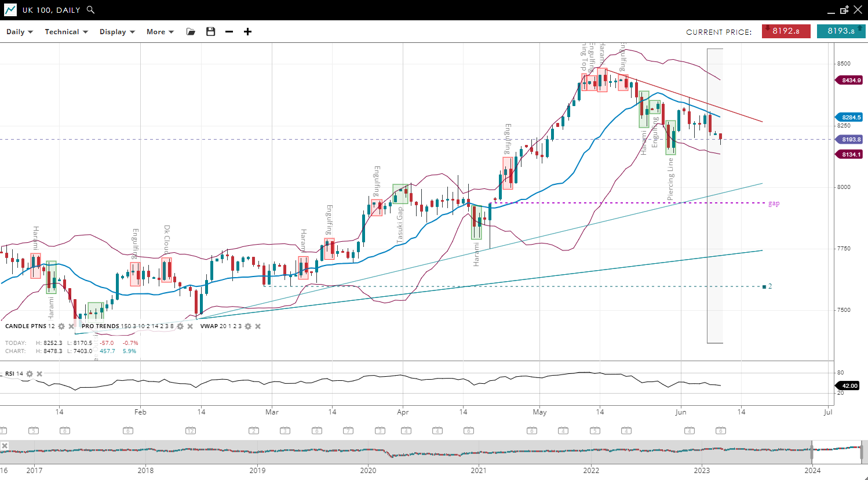
Task: Open RSI 14 settings gear
Action: [x=30, y=374]
